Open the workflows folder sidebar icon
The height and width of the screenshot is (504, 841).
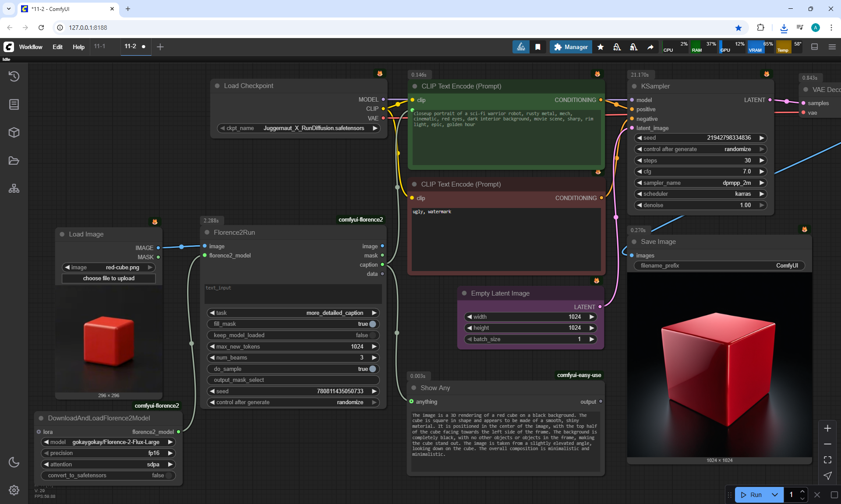14,161
